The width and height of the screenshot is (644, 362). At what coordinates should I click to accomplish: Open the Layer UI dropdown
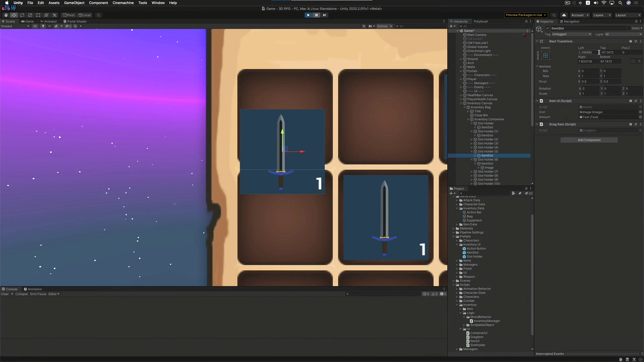click(623, 34)
